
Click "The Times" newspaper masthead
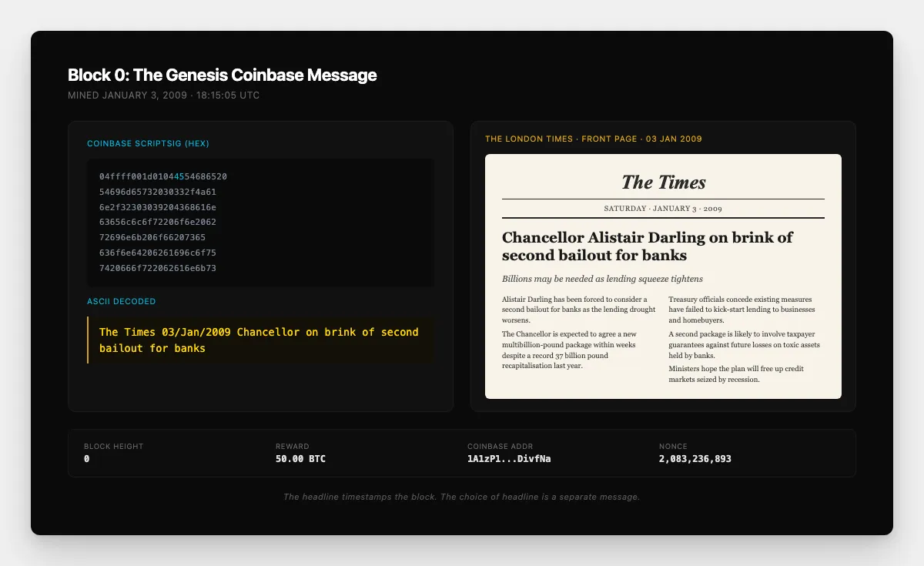(663, 183)
